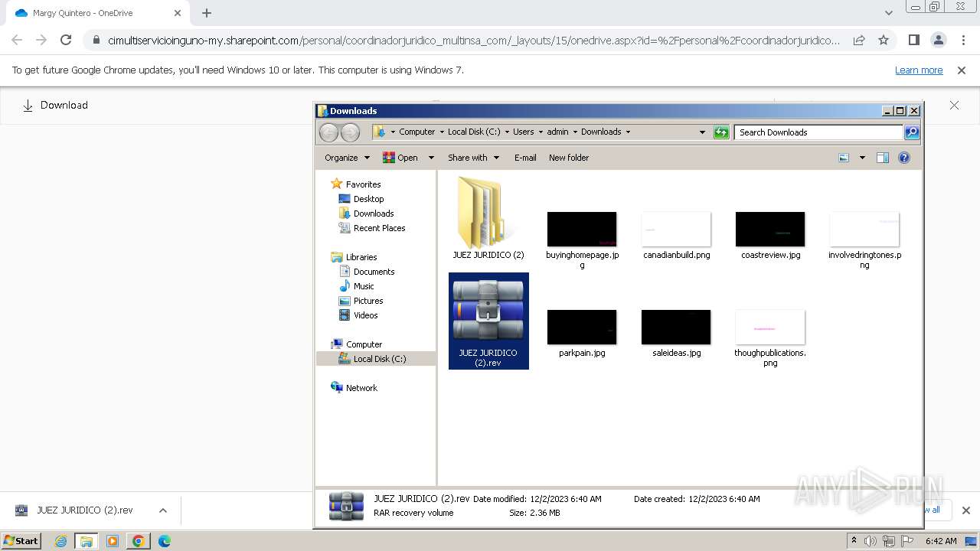Open the Learn more link
Screen dimensions: 980x551
(x=919, y=70)
